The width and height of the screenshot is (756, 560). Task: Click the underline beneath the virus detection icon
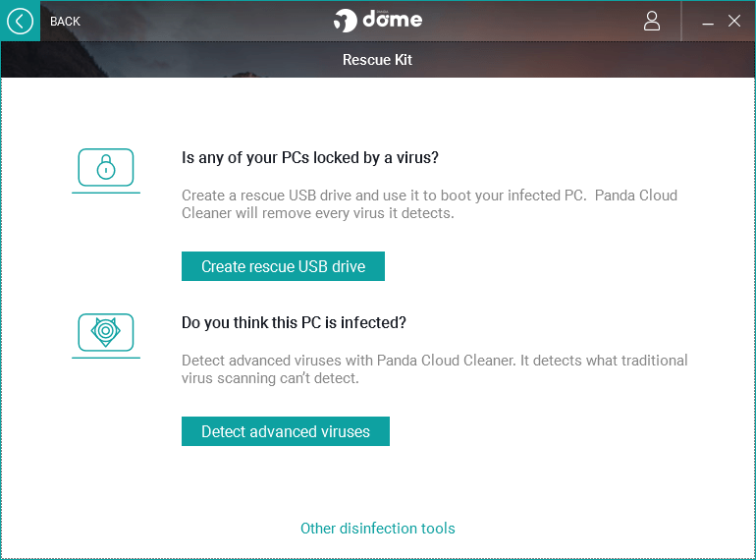point(105,358)
